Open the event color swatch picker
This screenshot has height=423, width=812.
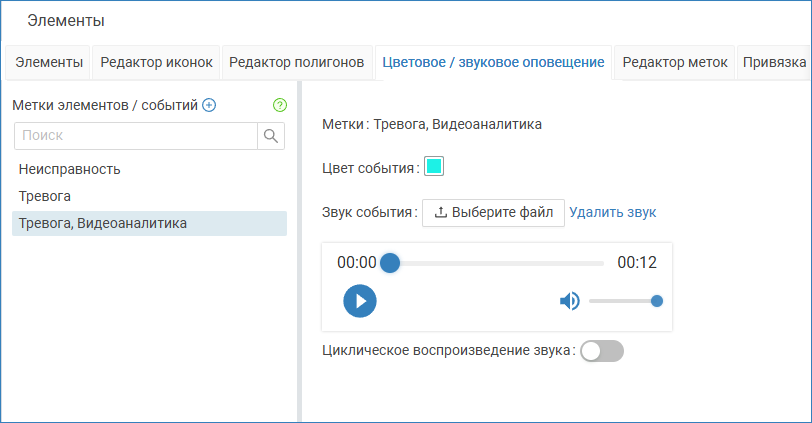click(434, 167)
